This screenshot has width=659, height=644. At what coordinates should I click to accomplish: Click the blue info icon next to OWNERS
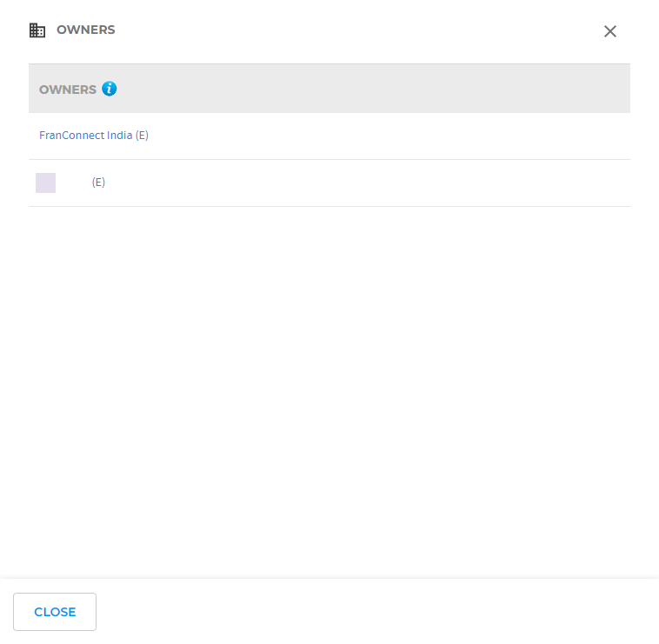(x=109, y=89)
